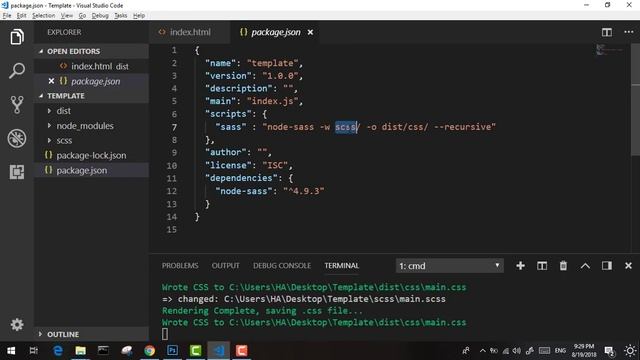Expand the scss folder

[x=49, y=140]
